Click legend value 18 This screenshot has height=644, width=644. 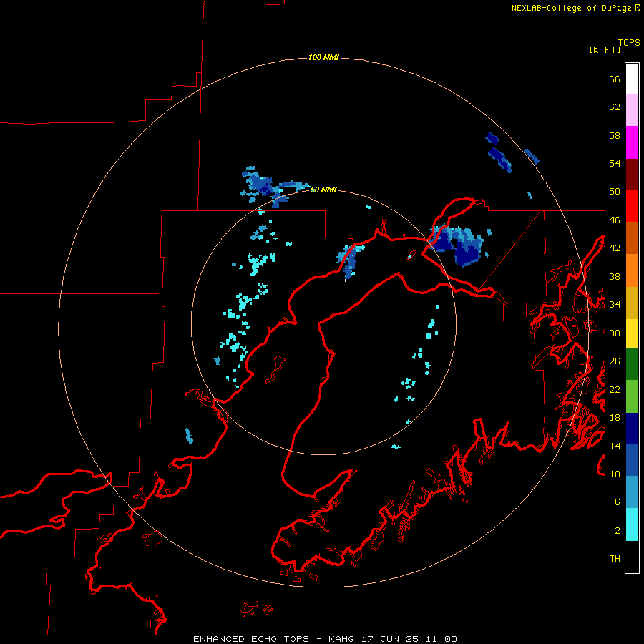(x=615, y=418)
